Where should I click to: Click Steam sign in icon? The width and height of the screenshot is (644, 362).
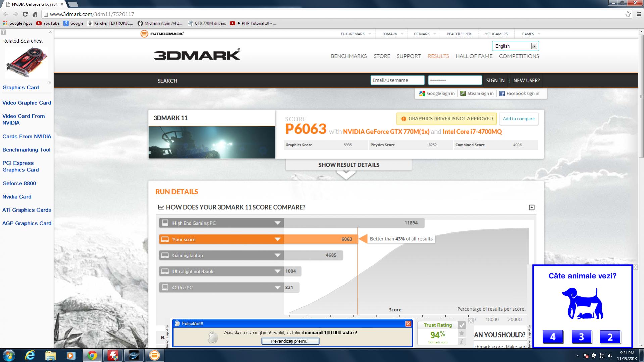click(463, 94)
